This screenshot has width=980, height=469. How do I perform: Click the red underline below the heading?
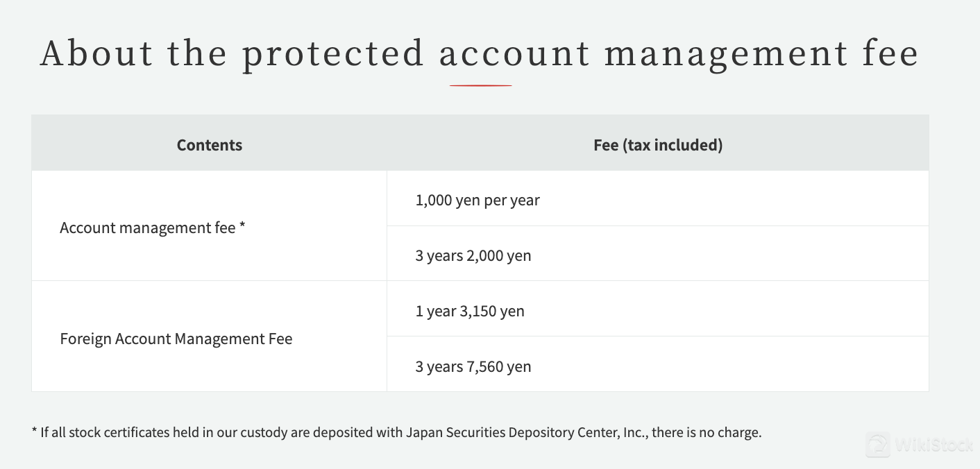click(480, 85)
